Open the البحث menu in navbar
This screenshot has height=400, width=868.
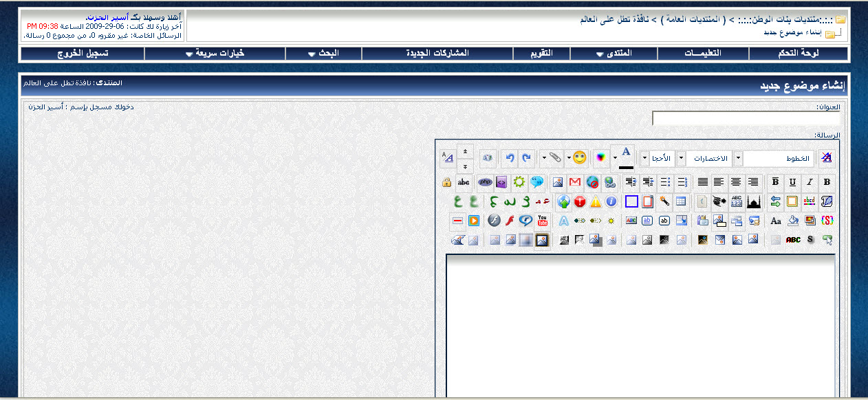point(323,54)
